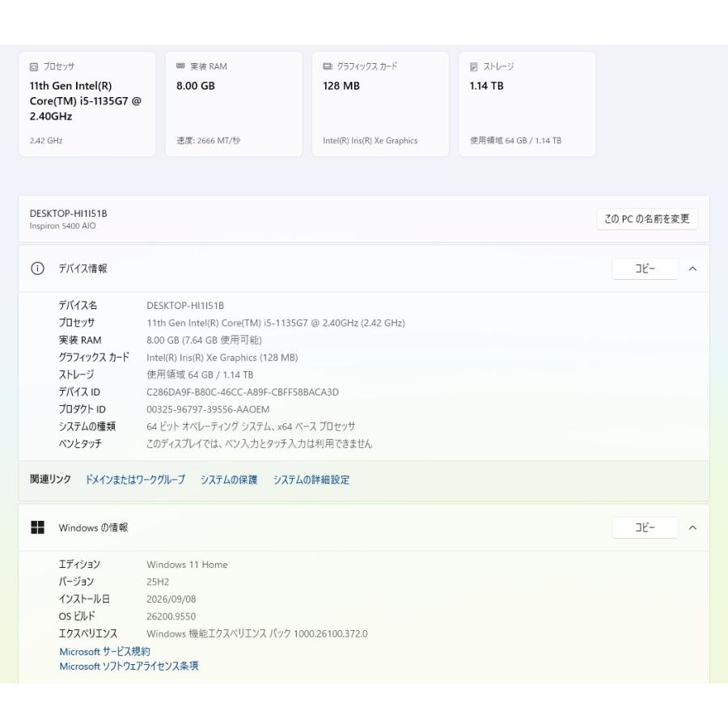Select version value 25H2
The width and height of the screenshot is (728, 728).
pos(158,582)
